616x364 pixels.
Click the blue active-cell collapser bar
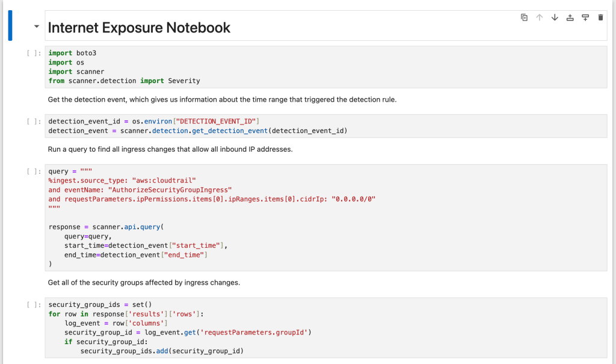pyautogui.click(x=10, y=25)
